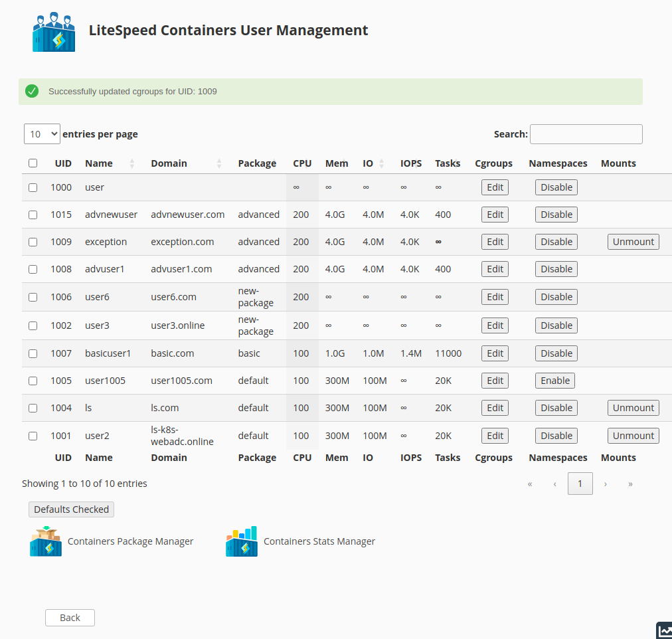Click the LiteSpeed Containers logo icon

point(54,31)
